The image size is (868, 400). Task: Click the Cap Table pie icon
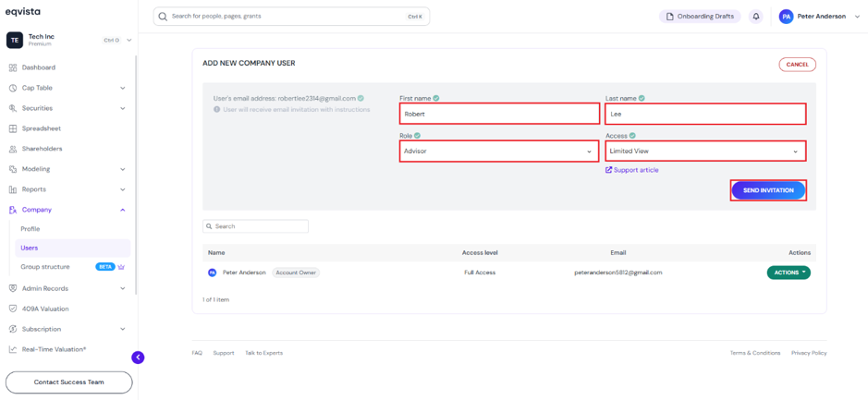coord(13,88)
